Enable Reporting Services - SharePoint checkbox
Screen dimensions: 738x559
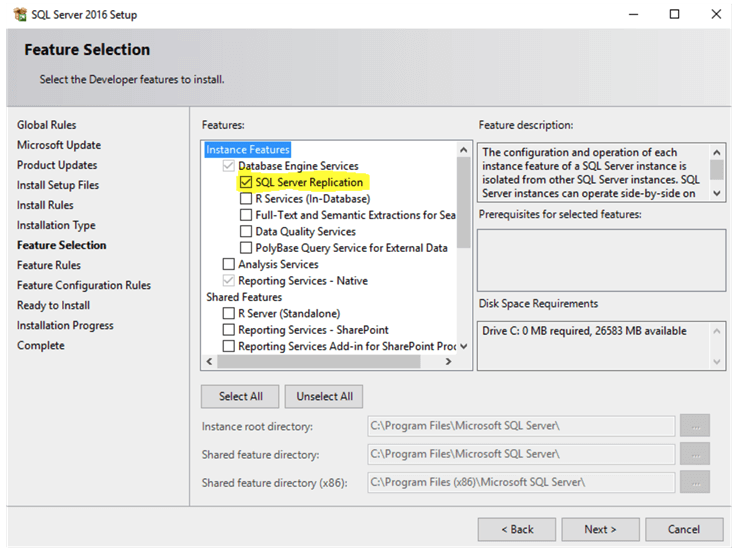click(x=229, y=330)
